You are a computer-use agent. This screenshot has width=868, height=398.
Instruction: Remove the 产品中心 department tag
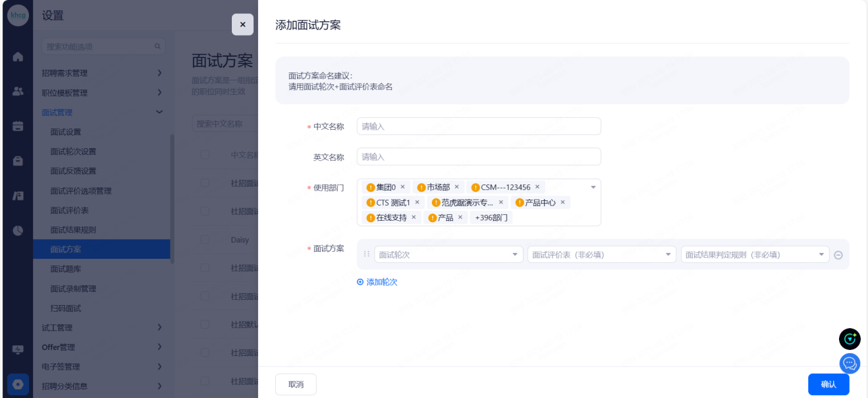pyautogui.click(x=562, y=202)
